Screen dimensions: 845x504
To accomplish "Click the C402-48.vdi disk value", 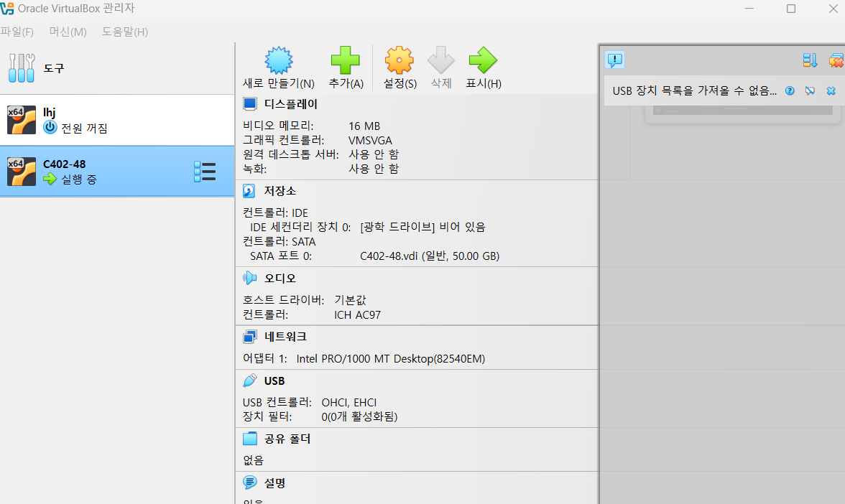I will click(430, 256).
